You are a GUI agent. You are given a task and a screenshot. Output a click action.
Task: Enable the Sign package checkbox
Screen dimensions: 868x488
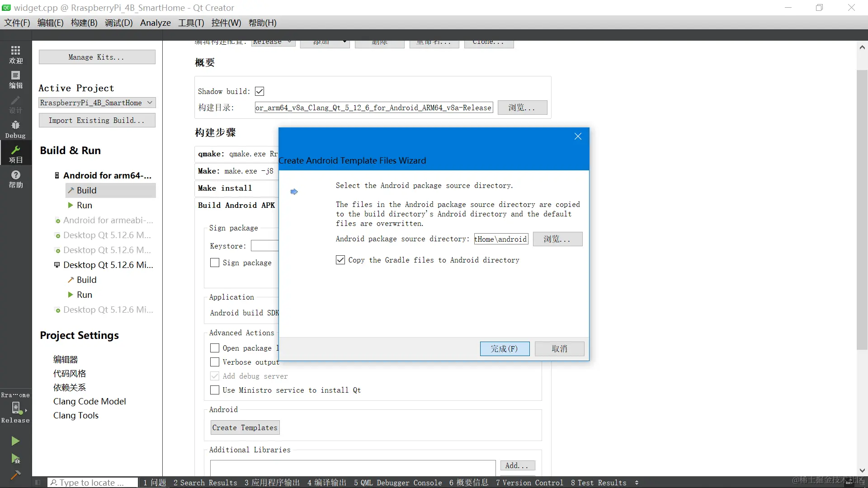pos(215,263)
